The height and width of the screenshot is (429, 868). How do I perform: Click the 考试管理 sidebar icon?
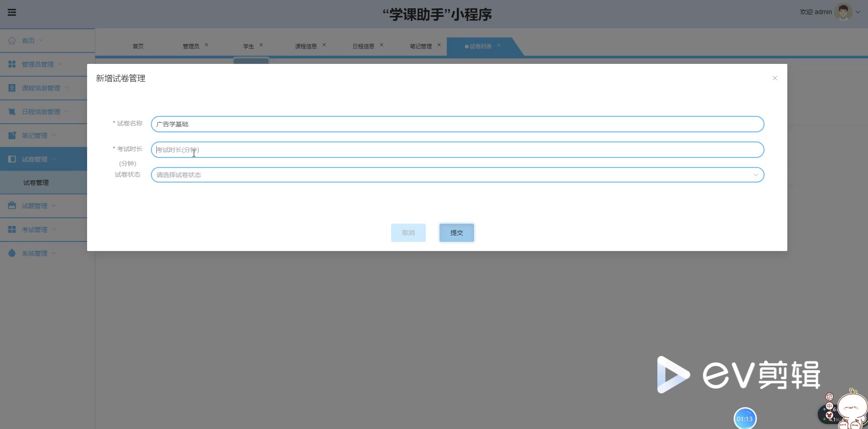[x=12, y=229]
